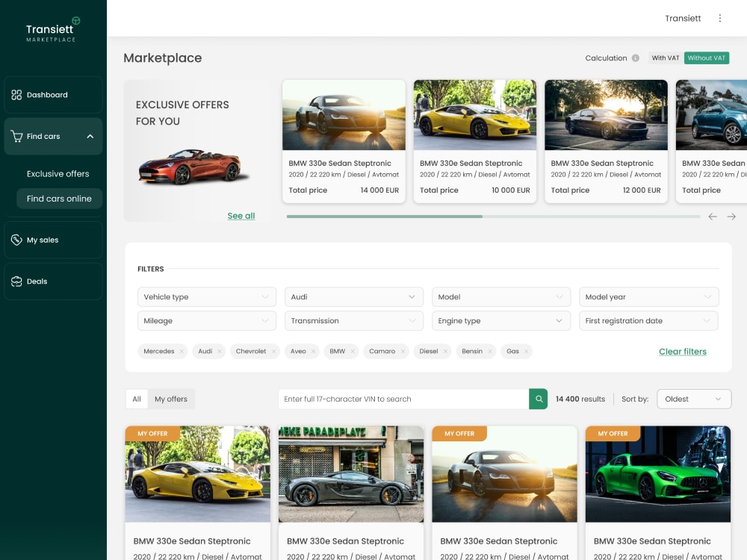Viewport: 747px width, 560px height.
Task: Select Find cars online submenu item
Action: click(60, 199)
